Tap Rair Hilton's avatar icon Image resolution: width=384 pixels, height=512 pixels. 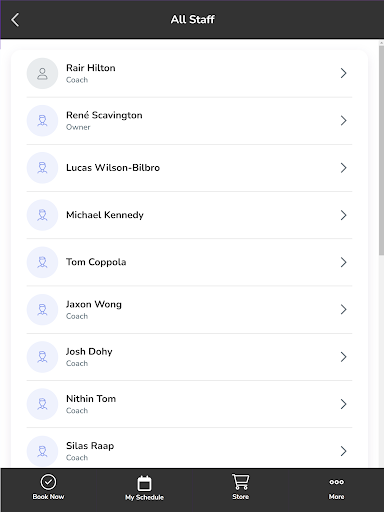click(x=42, y=73)
